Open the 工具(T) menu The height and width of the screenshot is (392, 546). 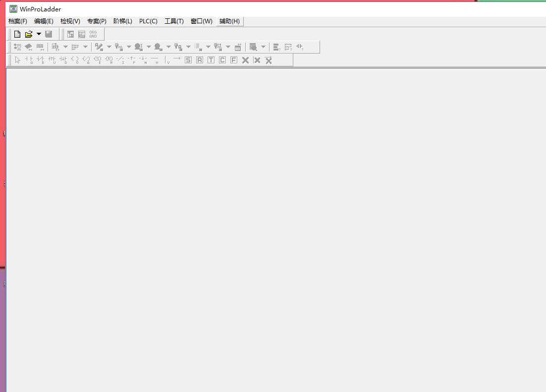click(x=174, y=21)
